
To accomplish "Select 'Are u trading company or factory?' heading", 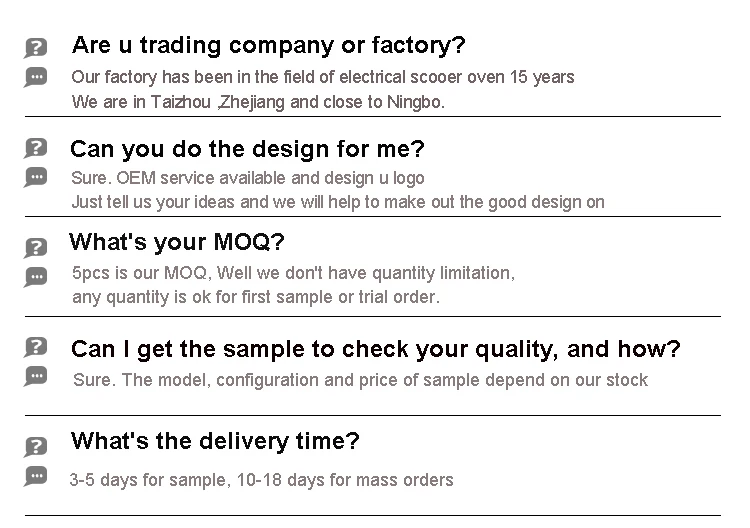I will tap(268, 46).
